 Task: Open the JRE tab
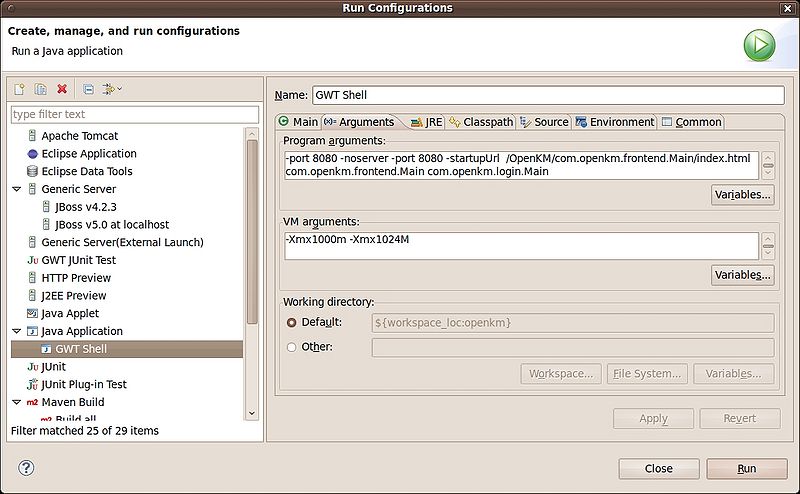click(x=427, y=122)
